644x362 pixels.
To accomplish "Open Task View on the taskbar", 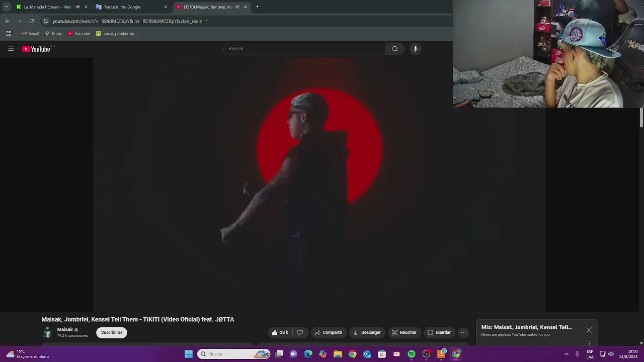I will (x=279, y=354).
